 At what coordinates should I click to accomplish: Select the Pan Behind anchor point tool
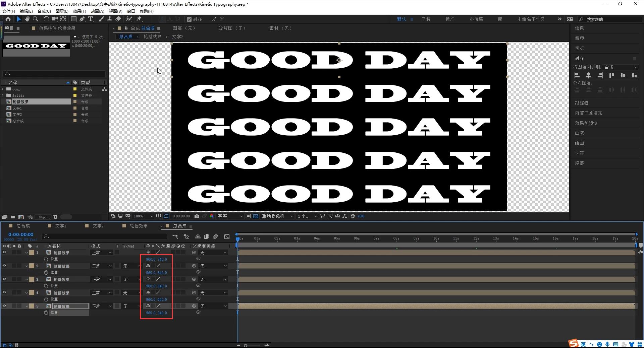(63, 19)
